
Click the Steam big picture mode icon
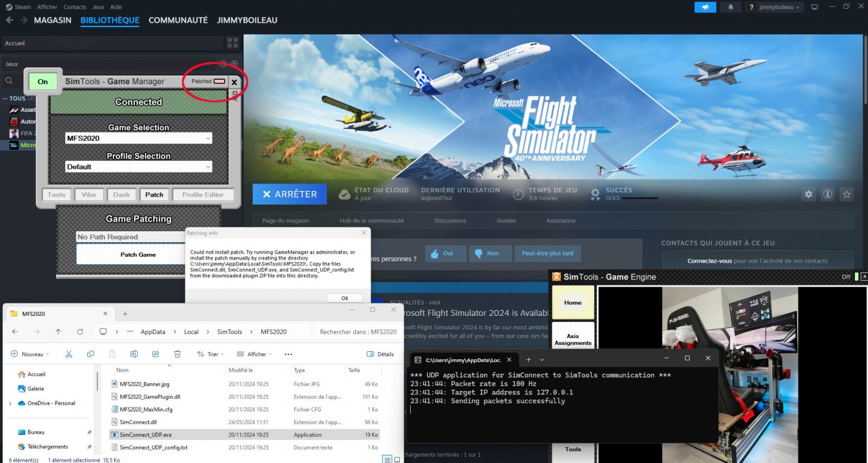click(x=814, y=7)
